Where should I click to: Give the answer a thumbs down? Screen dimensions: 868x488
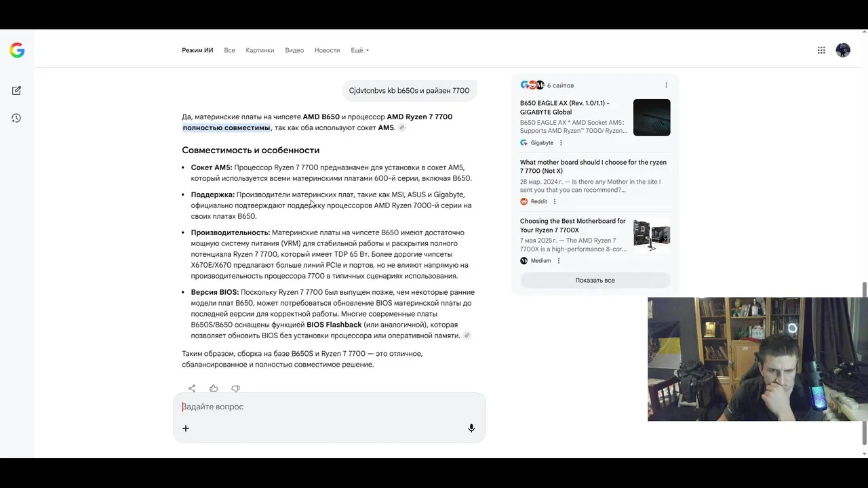tap(235, 388)
